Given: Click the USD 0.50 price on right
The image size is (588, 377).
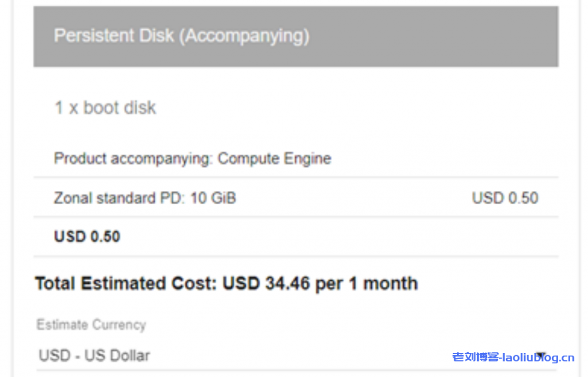Looking at the screenshot, I should coord(505,198).
